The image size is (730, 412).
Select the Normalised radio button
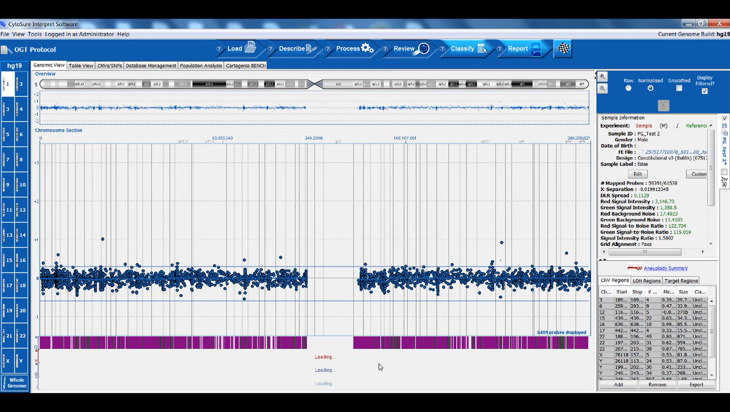(x=650, y=88)
